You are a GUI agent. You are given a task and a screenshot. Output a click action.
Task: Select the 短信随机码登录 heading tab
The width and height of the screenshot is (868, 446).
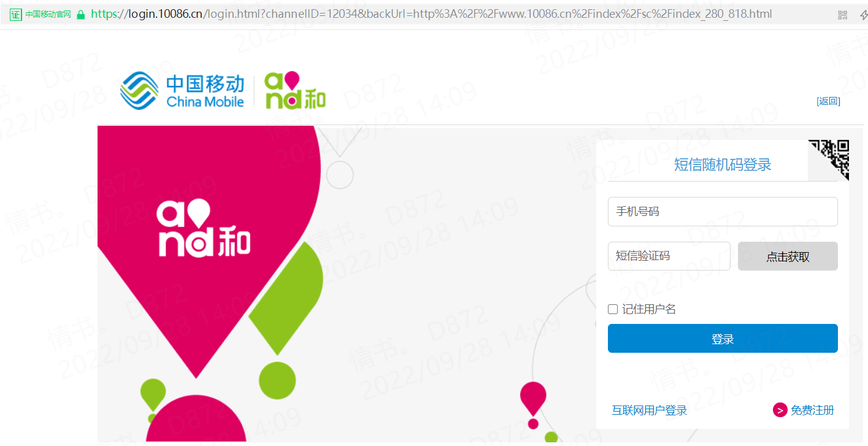tap(723, 164)
